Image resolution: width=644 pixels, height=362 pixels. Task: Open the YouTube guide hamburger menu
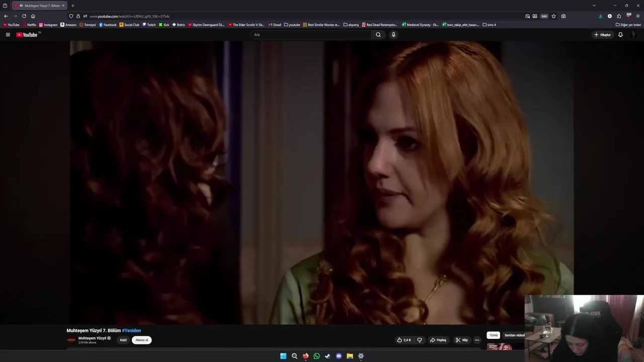click(x=8, y=35)
